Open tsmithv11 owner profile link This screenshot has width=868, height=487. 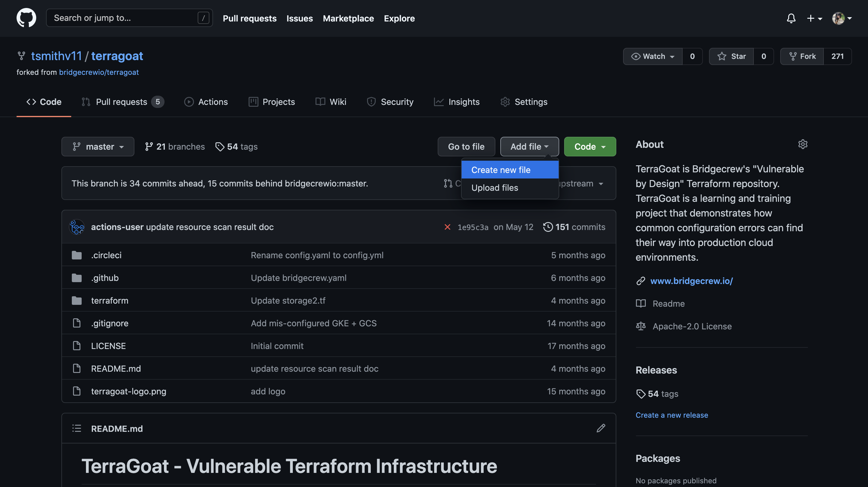(56, 56)
